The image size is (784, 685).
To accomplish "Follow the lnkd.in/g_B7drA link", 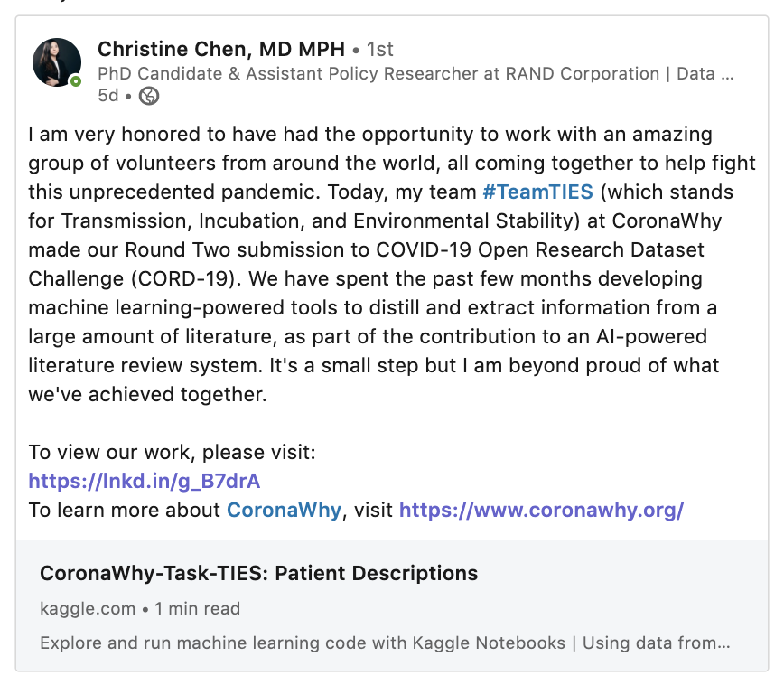I will 144,482.
